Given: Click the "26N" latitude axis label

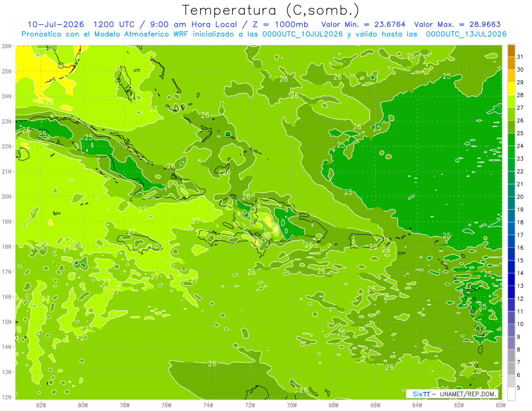Looking at the screenshot, I should click(7, 46).
